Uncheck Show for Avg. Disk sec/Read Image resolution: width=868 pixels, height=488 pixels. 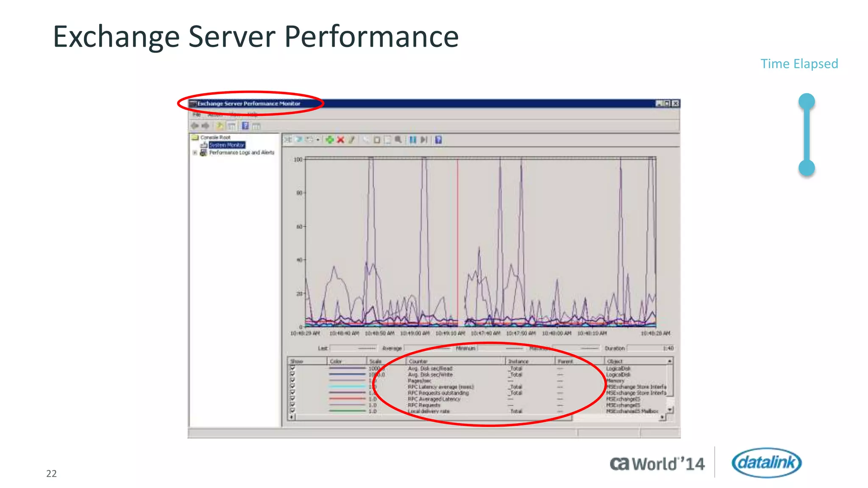click(292, 369)
